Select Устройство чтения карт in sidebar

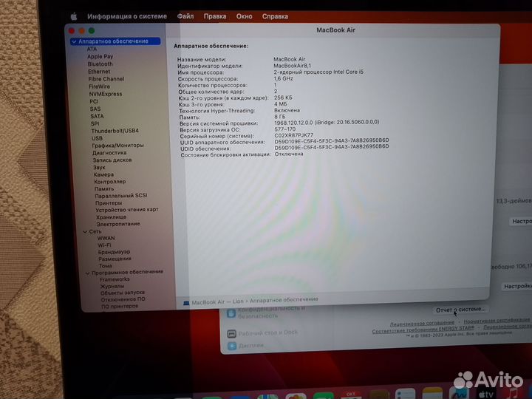[126, 210]
